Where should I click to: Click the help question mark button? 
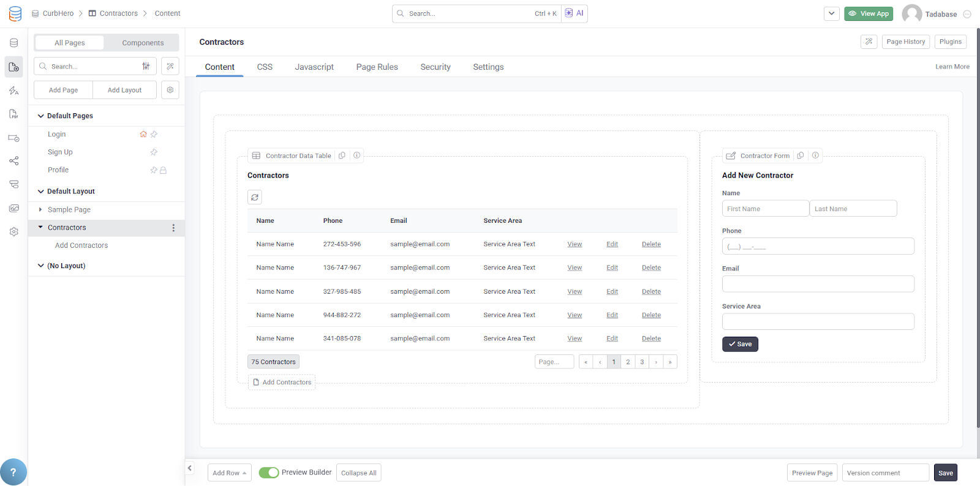13,472
